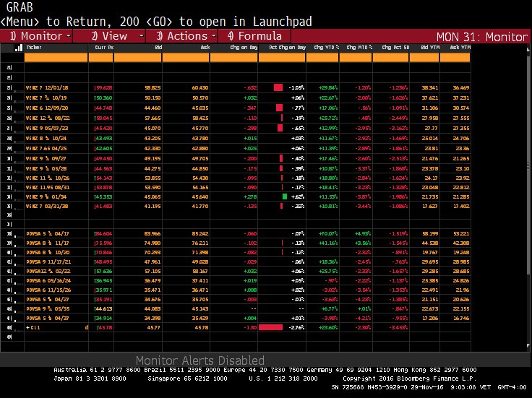Click the Bid YTM column header
The height and width of the screenshot is (398, 532).
(430, 48)
